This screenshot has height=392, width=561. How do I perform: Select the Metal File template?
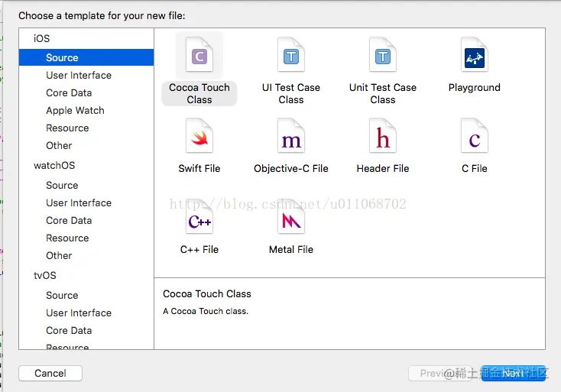[x=291, y=217]
